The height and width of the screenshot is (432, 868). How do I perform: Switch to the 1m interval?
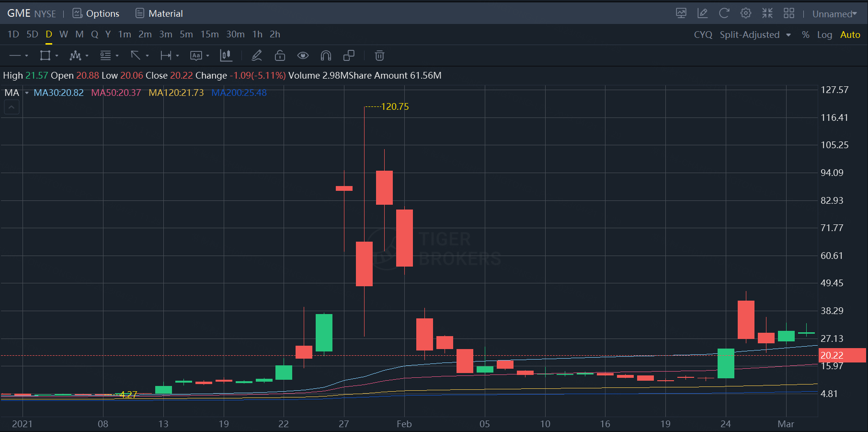pos(125,34)
